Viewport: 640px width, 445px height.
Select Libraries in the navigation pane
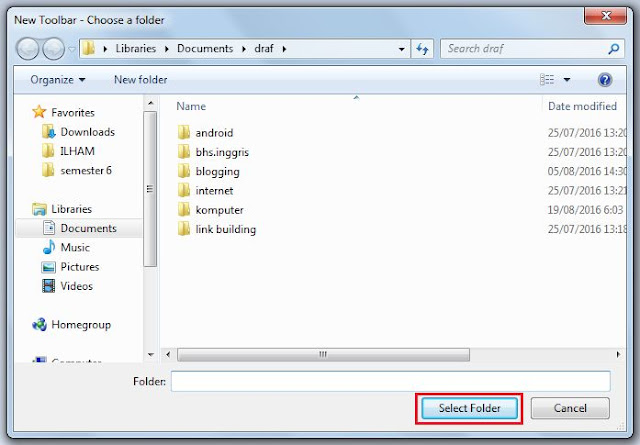click(x=71, y=209)
